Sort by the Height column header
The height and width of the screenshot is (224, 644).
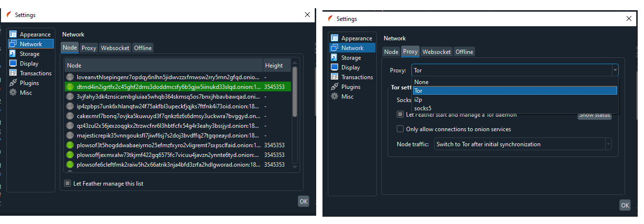(276, 65)
